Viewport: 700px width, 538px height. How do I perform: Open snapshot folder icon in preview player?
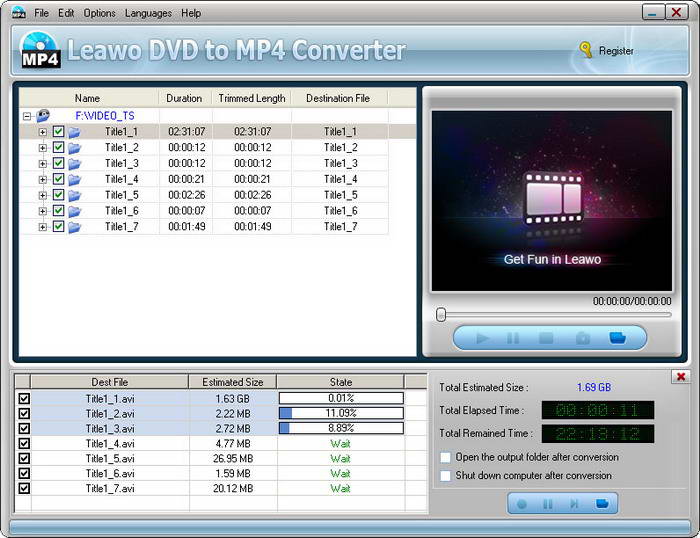[617, 338]
